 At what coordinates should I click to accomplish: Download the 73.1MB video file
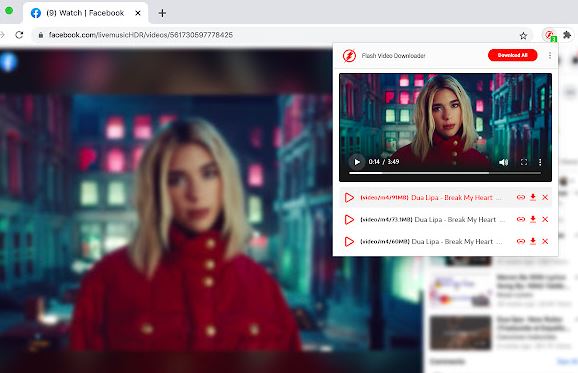(533, 219)
